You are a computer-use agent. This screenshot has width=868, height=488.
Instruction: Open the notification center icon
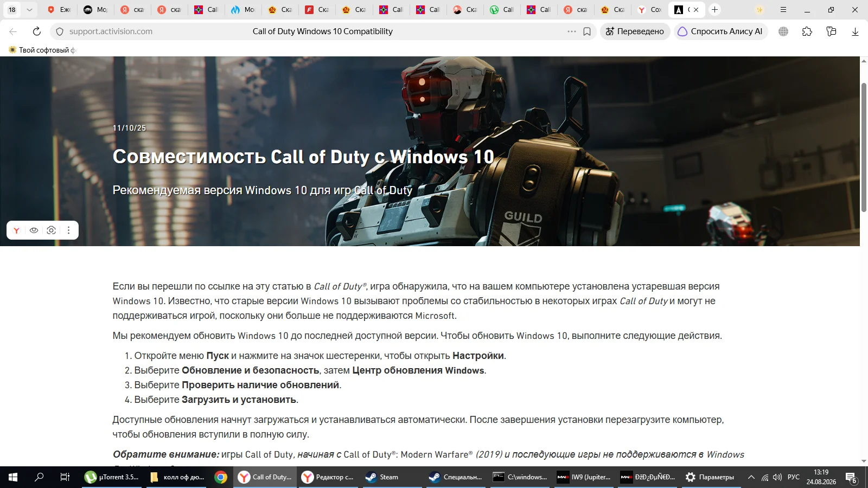tap(851, 478)
